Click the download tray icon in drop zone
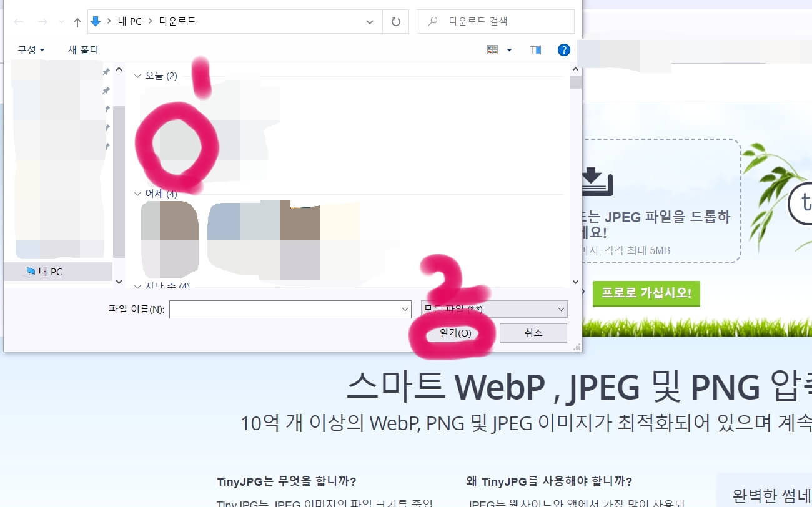This screenshot has width=812, height=507. [x=597, y=181]
